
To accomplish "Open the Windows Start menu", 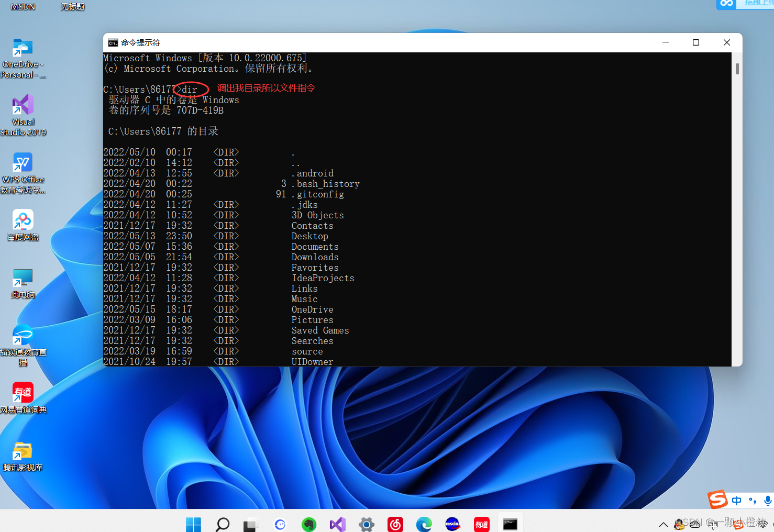I will pos(193,524).
